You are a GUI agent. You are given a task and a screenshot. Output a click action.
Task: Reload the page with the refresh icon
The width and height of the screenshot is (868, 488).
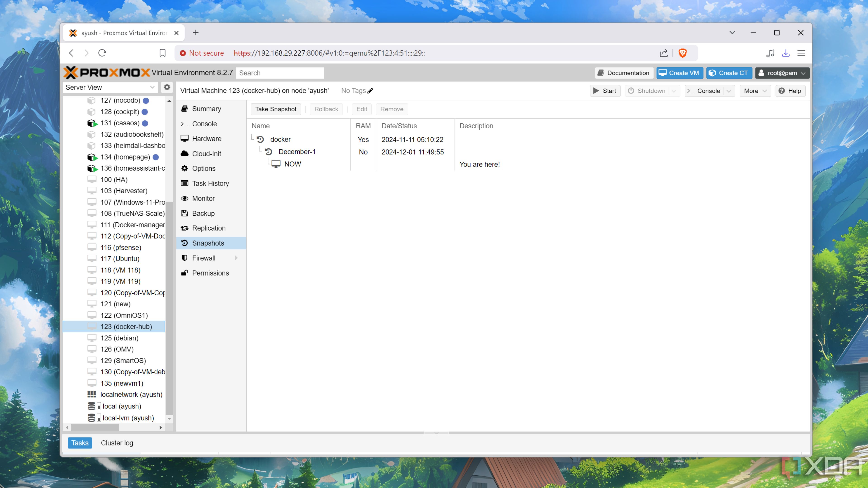click(102, 53)
